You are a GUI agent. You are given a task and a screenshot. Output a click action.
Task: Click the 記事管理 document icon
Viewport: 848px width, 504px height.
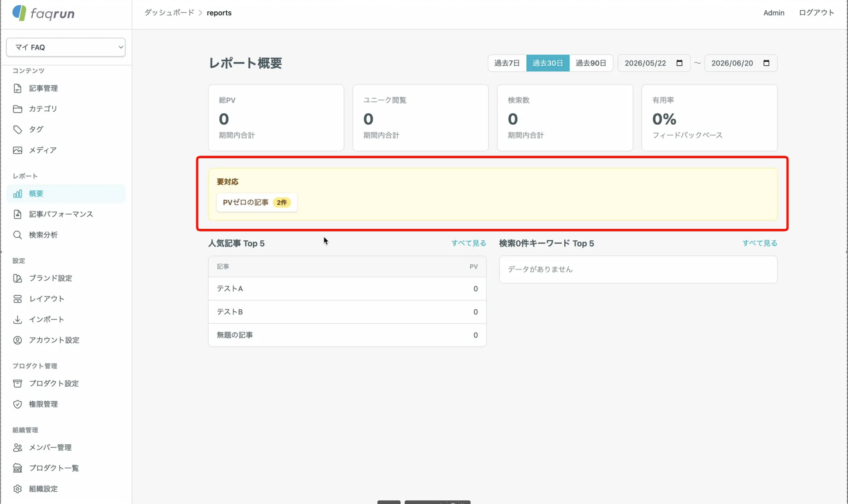tap(17, 88)
